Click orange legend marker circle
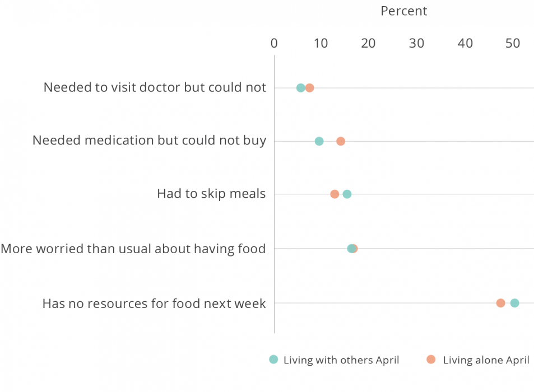The width and height of the screenshot is (534, 392). (x=430, y=360)
